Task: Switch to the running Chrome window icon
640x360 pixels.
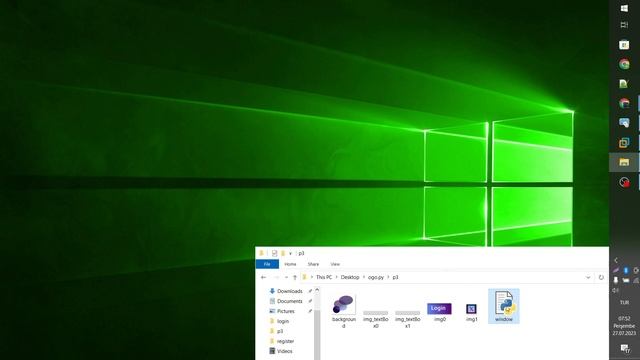Action: [624, 103]
